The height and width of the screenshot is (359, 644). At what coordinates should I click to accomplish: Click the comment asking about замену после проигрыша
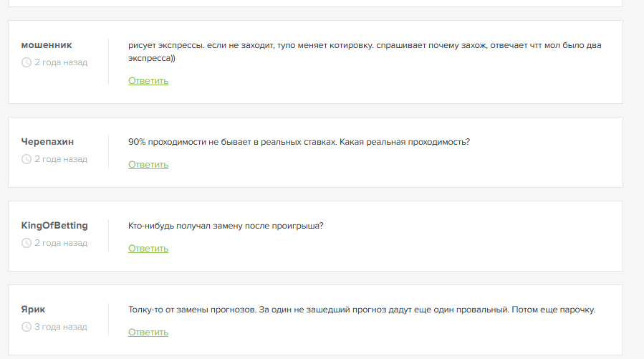226,226
